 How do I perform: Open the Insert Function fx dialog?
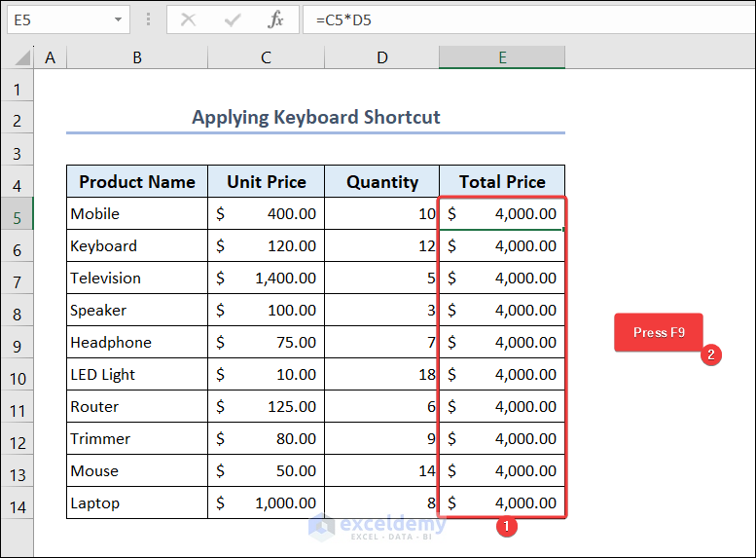coord(276,19)
